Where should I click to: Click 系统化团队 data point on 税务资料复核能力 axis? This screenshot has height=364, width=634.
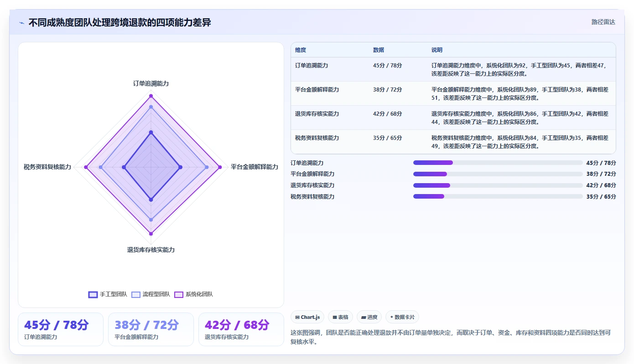85,167
